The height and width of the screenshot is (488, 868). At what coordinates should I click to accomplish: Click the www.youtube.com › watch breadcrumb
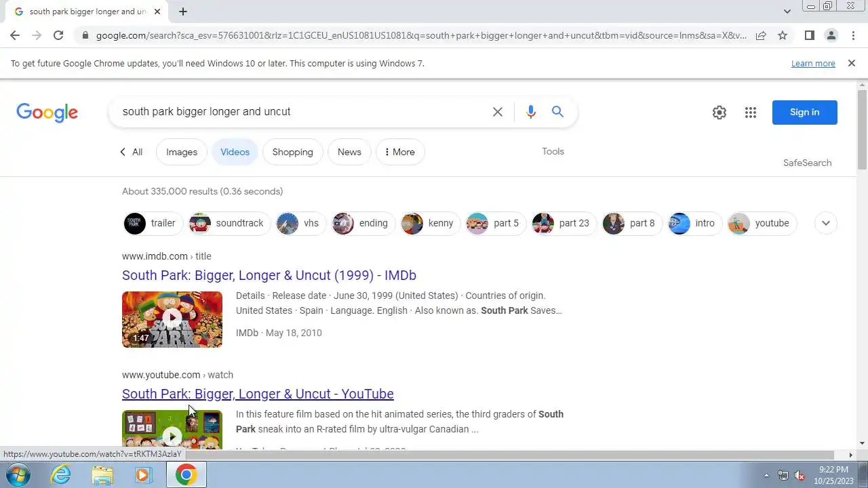click(x=178, y=375)
